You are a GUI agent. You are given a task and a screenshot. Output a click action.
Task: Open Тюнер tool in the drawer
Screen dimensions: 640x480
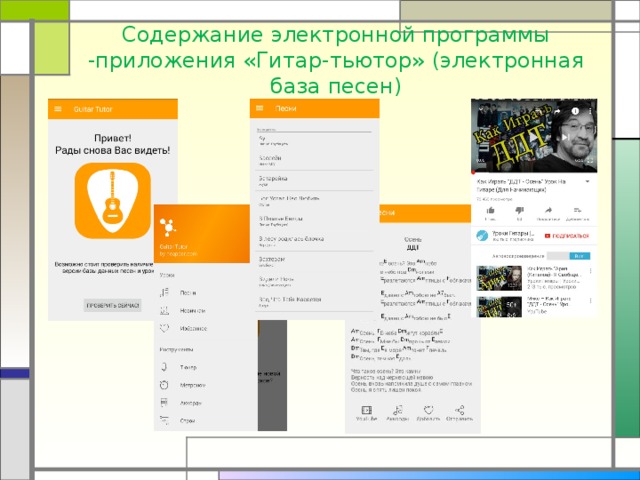click(x=188, y=367)
